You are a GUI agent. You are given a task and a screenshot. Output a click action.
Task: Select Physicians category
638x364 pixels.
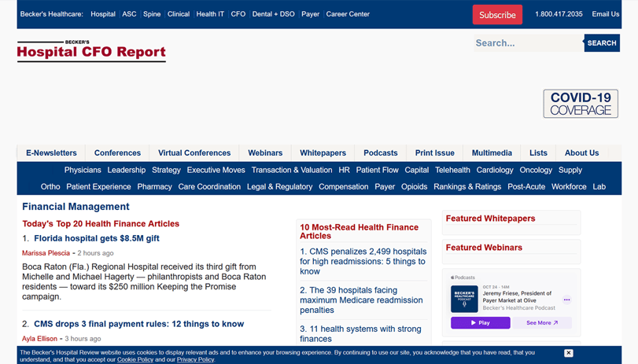coord(83,170)
